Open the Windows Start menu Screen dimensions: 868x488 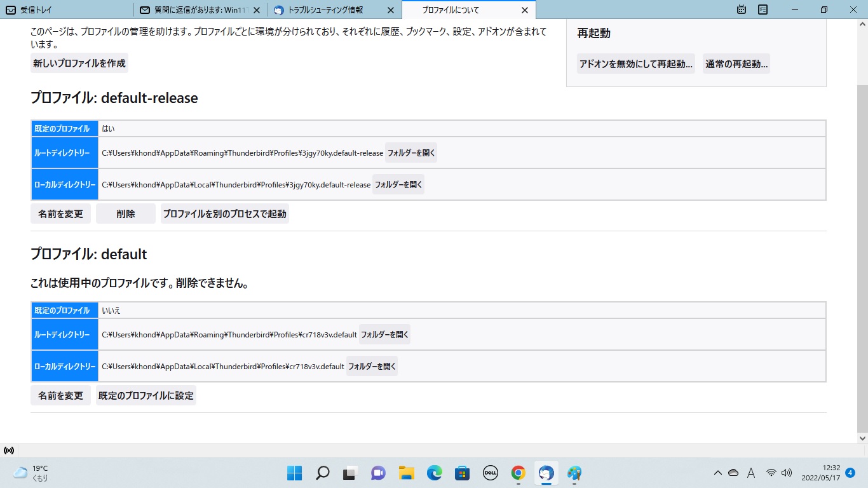pos(295,473)
